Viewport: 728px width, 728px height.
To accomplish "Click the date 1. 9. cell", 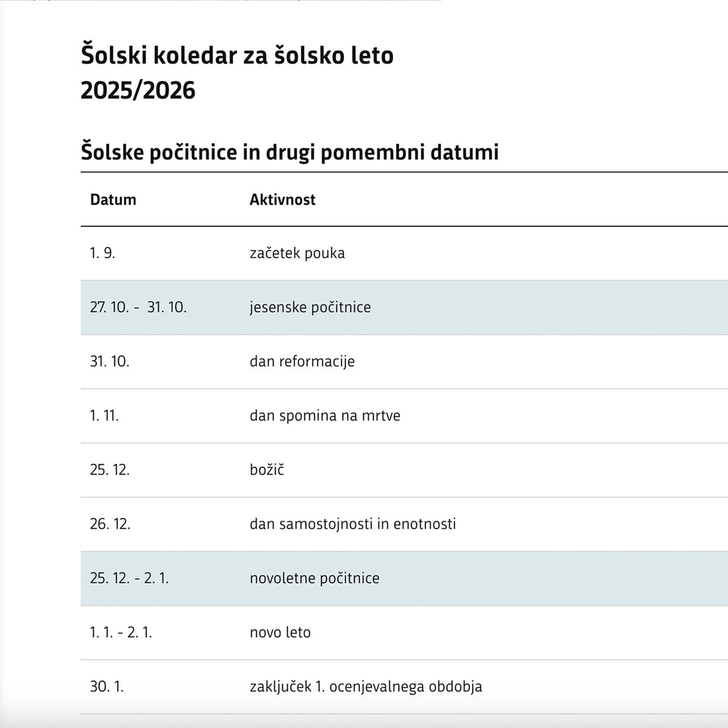I will coord(103,253).
